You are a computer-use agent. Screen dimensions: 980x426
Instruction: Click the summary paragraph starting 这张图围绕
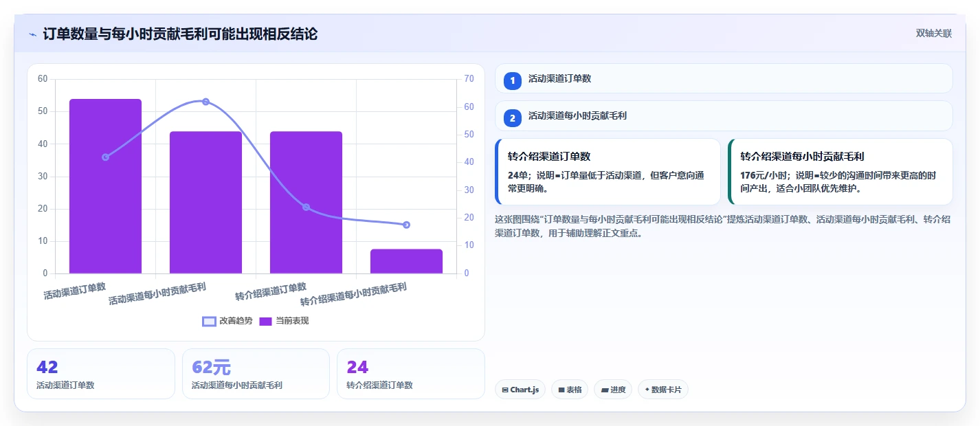pyautogui.click(x=723, y=226)
